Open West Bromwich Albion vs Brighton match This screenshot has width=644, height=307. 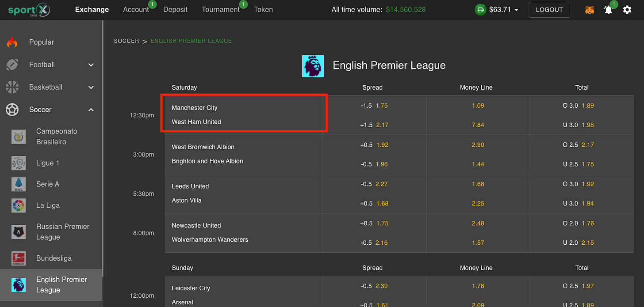coord(243,154)
